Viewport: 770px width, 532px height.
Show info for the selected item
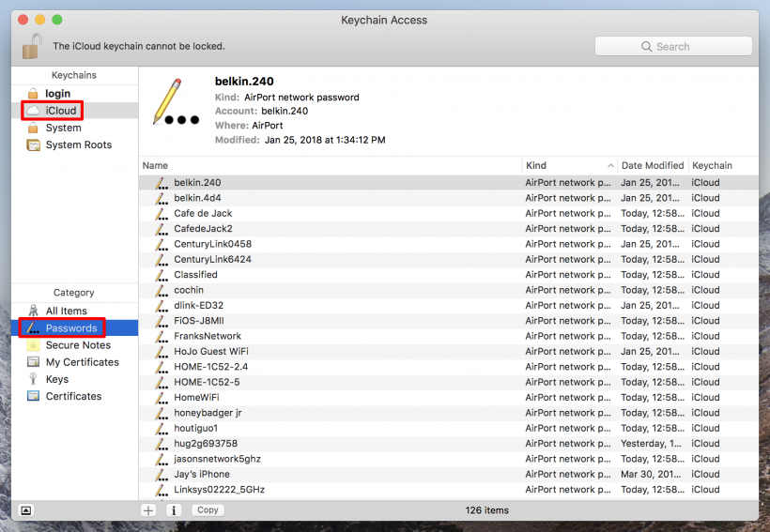174,510
